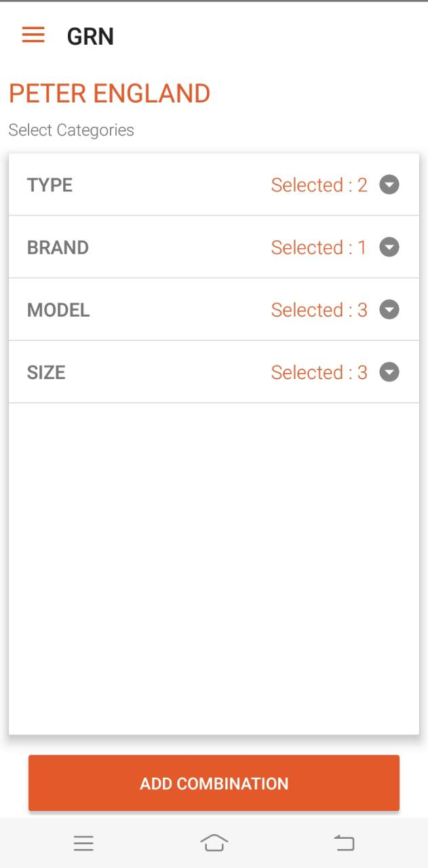Click "Selected : 3" in the SIZE row
The image size is (428, 868).
click(x=319, y=372)
